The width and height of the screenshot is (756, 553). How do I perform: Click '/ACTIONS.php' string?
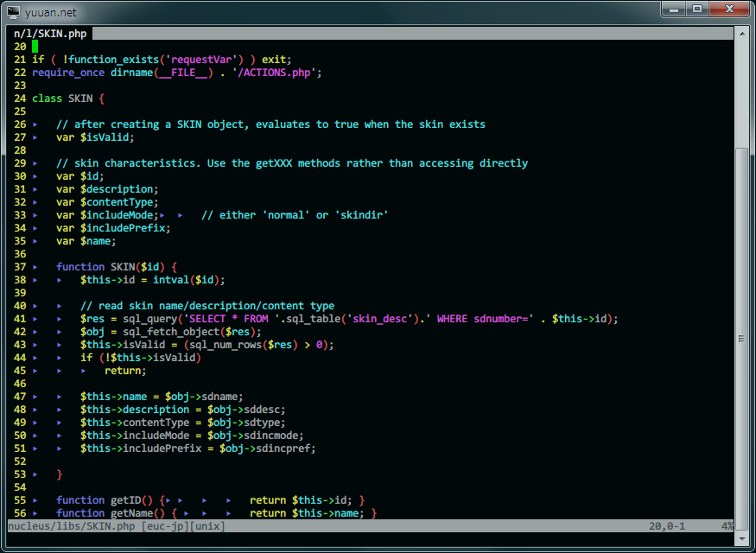click(275, 73)
